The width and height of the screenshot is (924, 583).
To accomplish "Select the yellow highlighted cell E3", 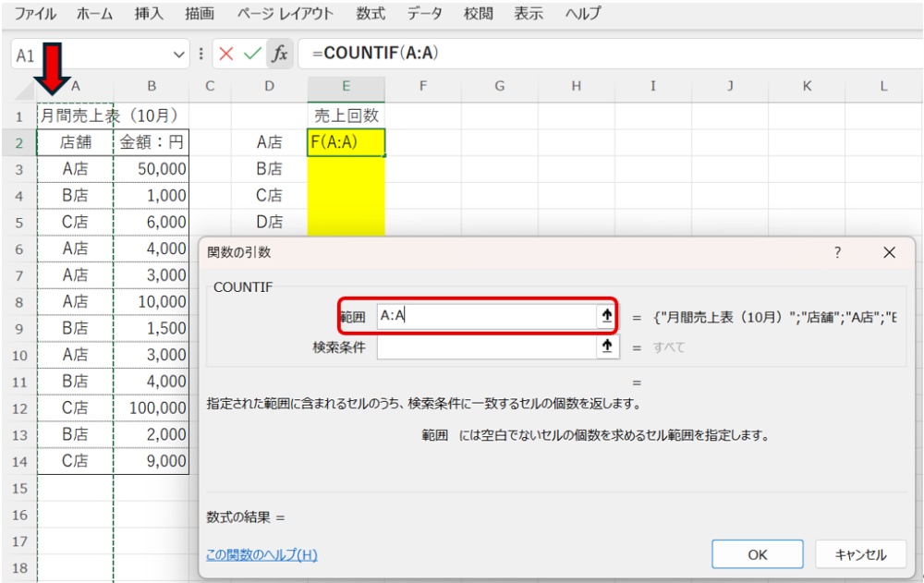I will point(346,169).
